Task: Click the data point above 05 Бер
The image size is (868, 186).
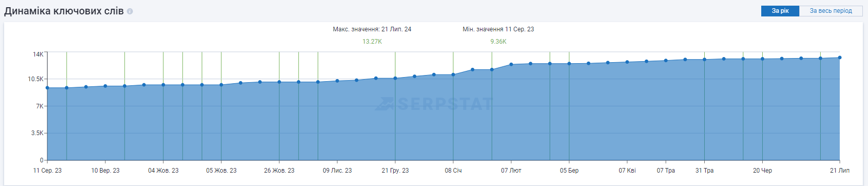Action: click(x=569, y=64)
